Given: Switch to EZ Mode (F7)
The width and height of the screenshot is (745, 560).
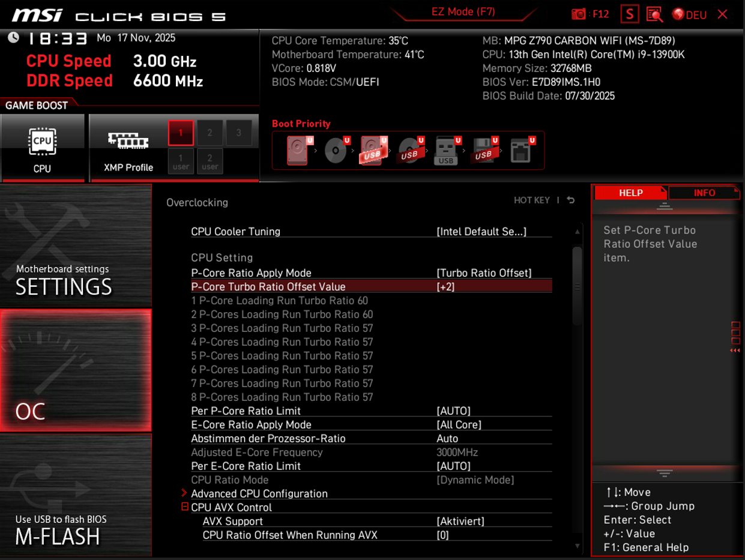Looking at the screenshot, I should point(463,12).
